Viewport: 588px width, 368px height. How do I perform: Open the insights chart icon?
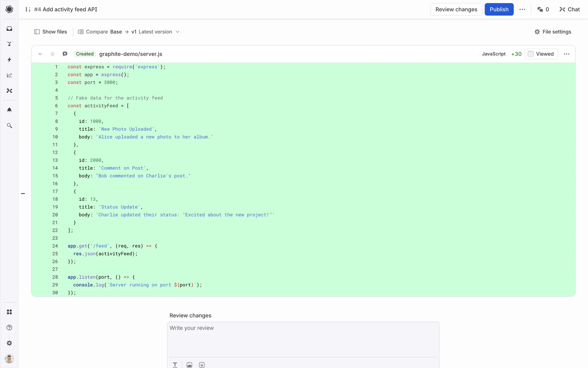[x=9, y=75]
